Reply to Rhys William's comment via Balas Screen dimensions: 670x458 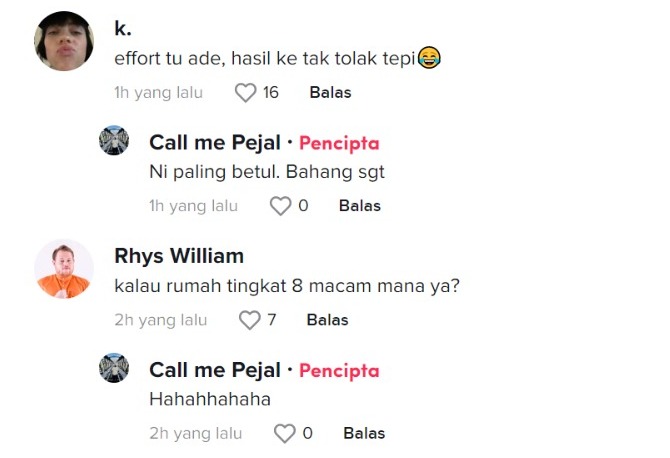(x=327, y=320)
